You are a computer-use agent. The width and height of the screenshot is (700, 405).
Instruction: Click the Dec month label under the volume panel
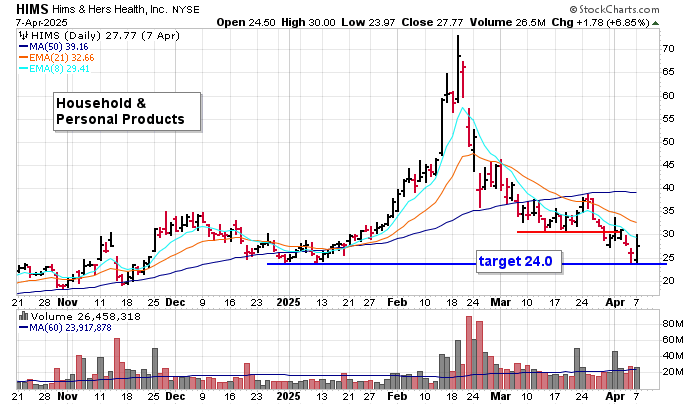coord(175,397)
